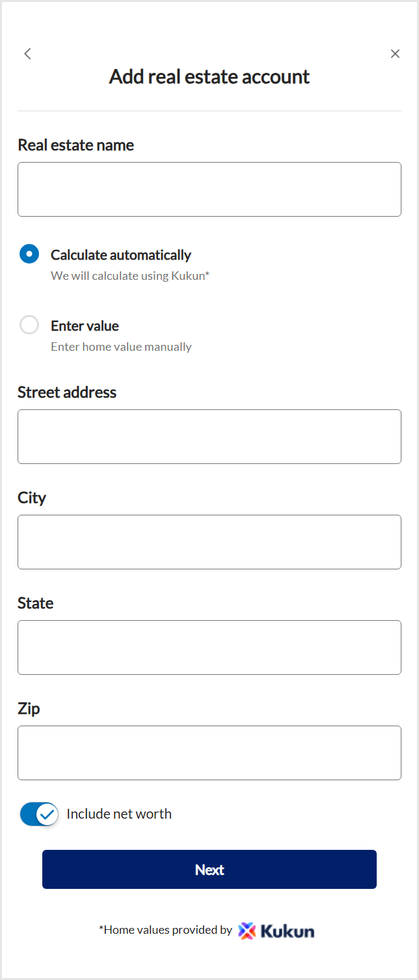The height and width of the screenshot is (980, 419).
Task: Choose the Enter value radio button
Action: pyautogui.click(x=29, y=325)
